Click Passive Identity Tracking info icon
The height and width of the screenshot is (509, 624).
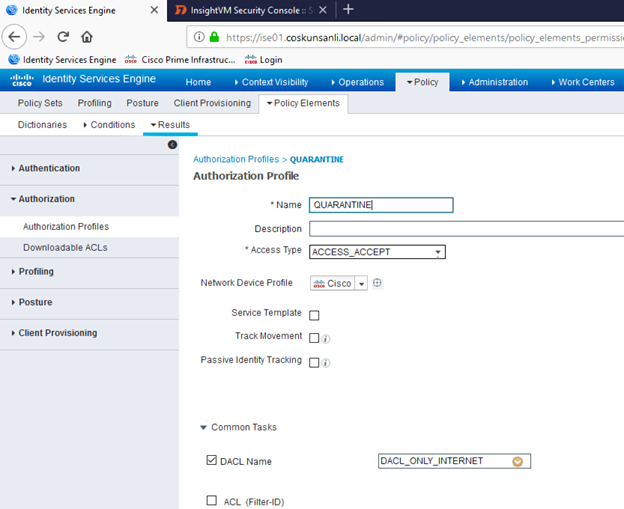(326, 363)
